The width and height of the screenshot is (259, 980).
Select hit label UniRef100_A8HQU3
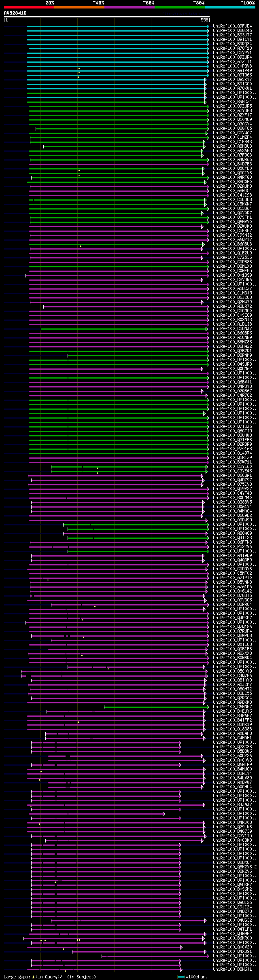point(232,146)
